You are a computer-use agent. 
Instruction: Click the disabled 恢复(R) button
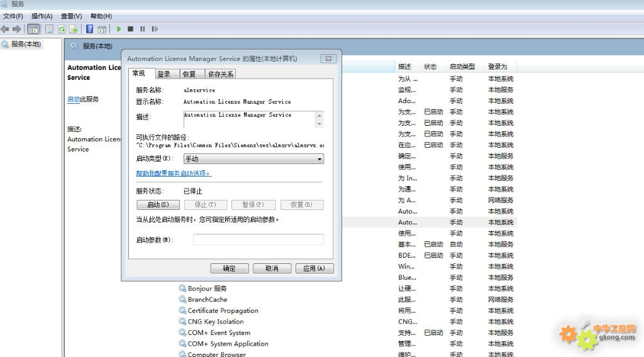click(302, 205)
